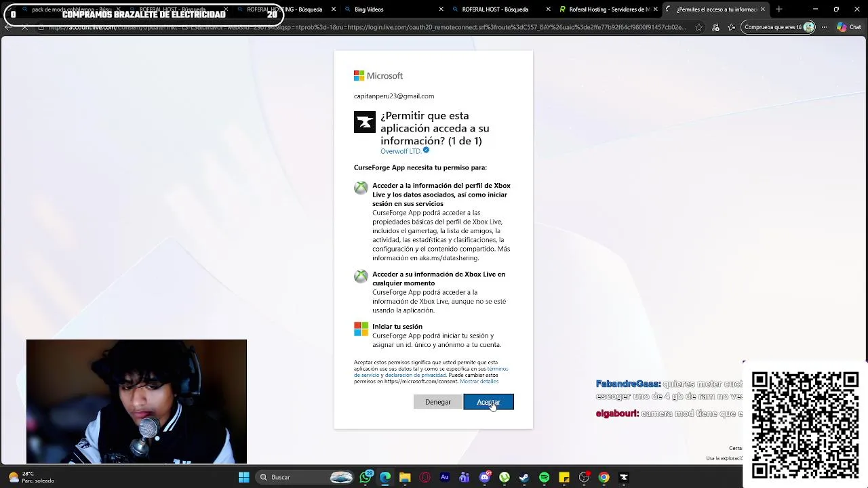Viewport: 868px width, 488px height.
Task: Open Adobe Audition from the taskbar
Action: (x=445, y=477)
